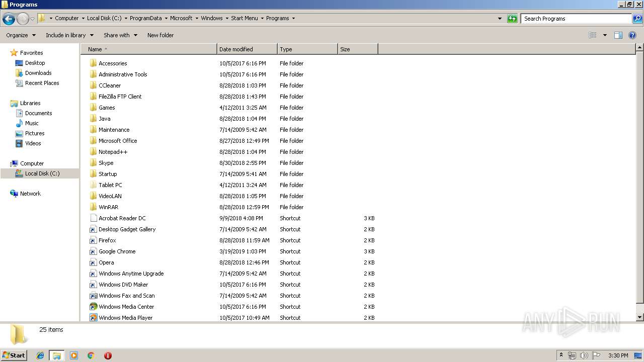
Task: Click the green Refresh button beside the address bar
Action: [512, 19]
